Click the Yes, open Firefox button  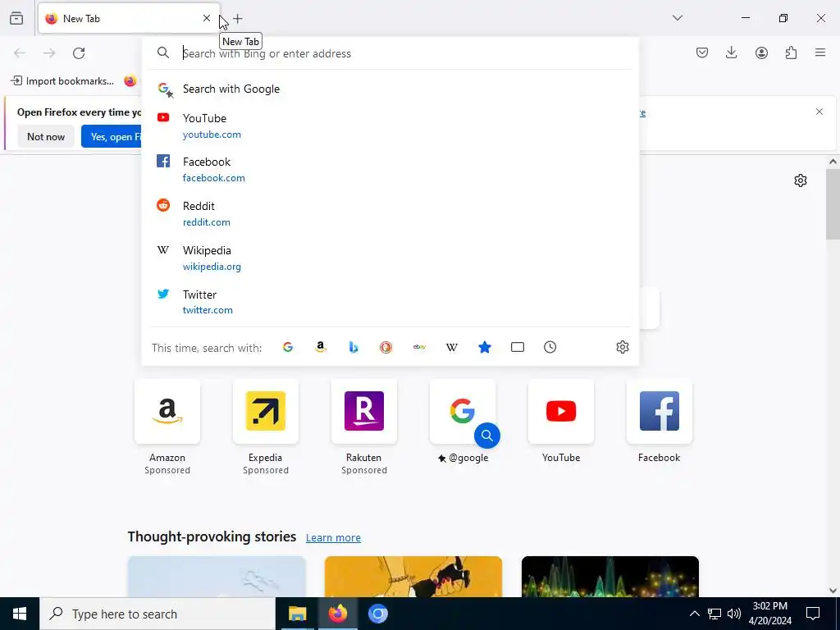[x=112, y=137]
